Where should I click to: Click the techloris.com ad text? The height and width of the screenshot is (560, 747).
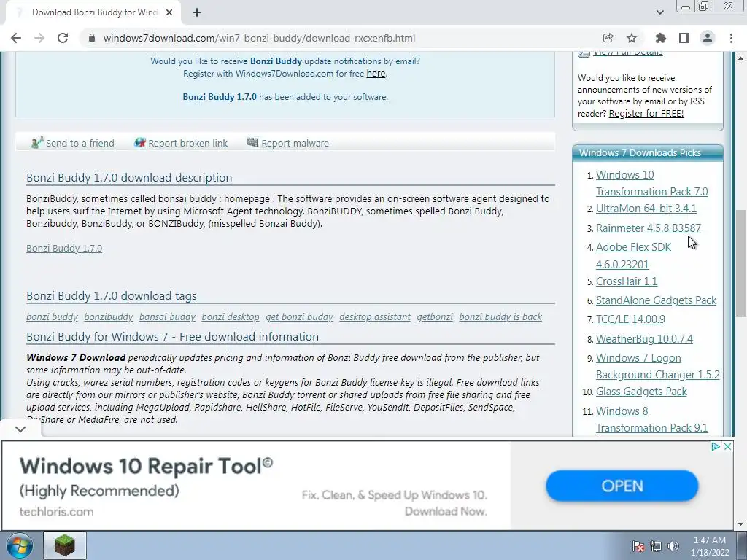(56, 512)
